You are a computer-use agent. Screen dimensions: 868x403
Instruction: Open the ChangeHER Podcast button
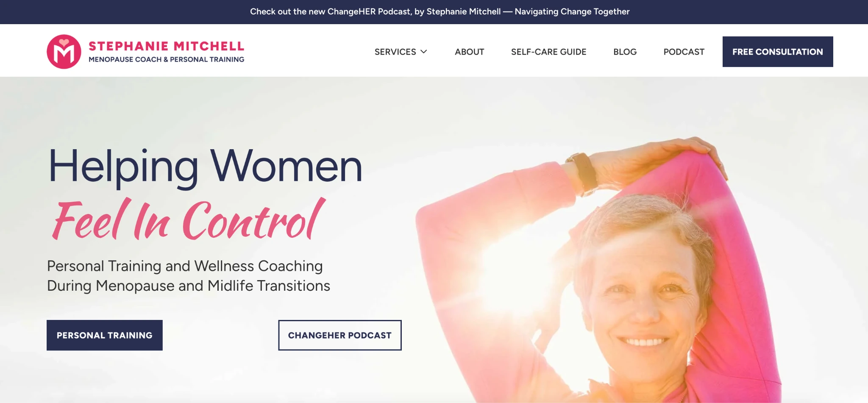[x=340, y=335]
